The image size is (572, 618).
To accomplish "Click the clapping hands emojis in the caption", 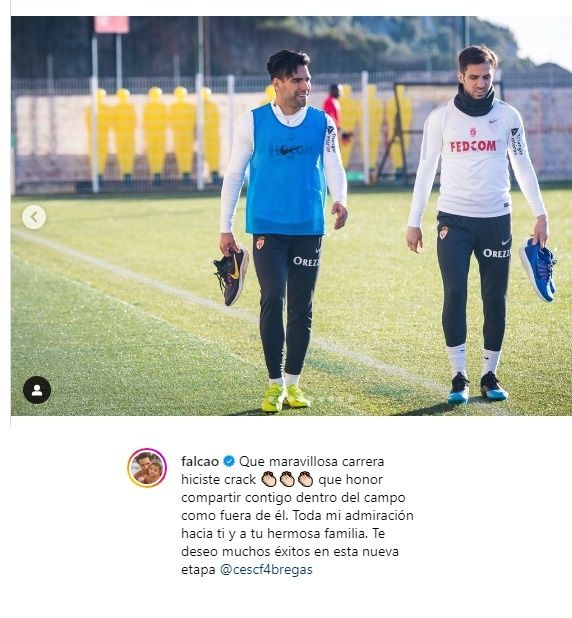I will pos(287,480).
